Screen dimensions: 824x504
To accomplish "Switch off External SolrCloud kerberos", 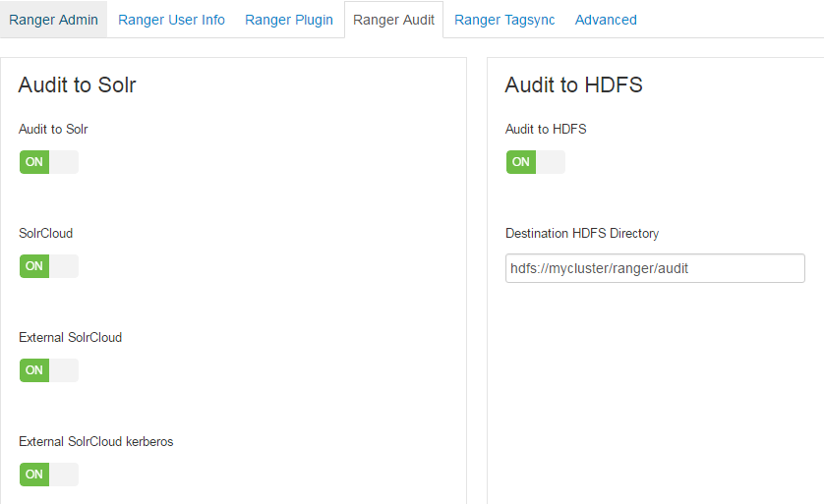I will click(x=48, y=475).
